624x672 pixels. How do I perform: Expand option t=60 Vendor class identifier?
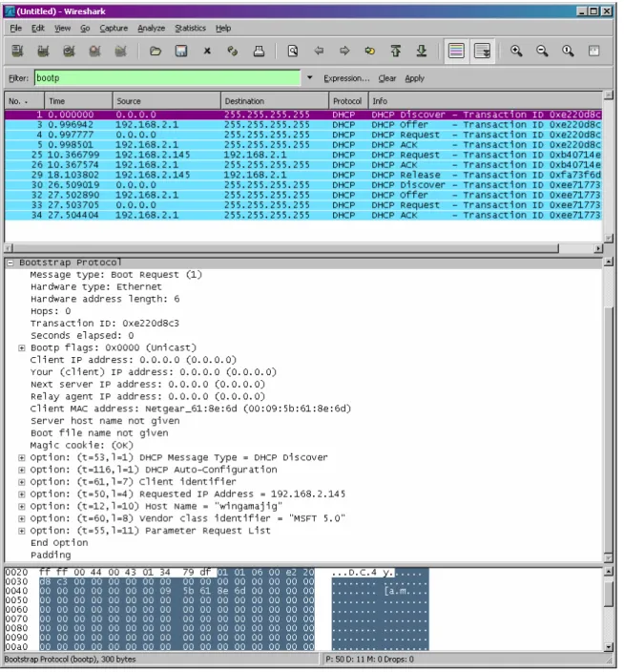click(x=21, y=519)
